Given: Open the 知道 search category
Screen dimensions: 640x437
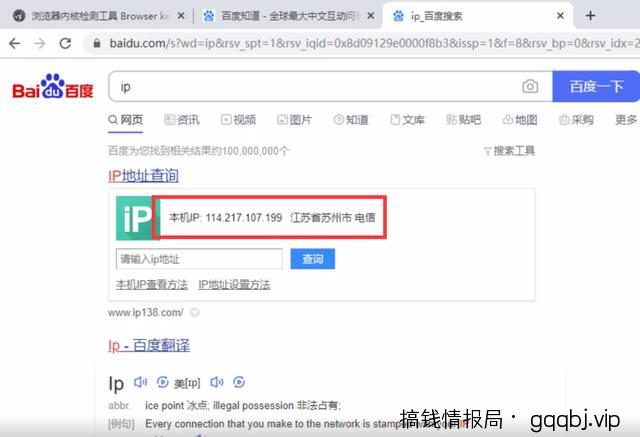Looking at the screenshot, I should pos(351,120).
